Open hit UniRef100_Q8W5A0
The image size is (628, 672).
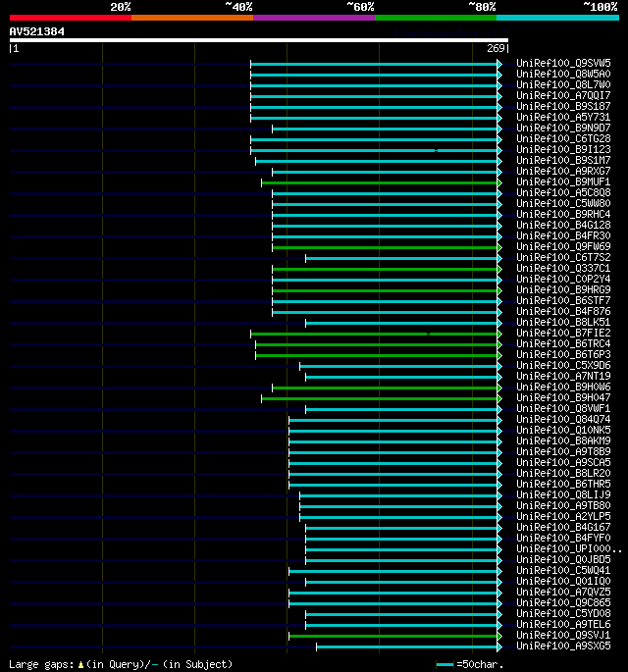(x=563, y=74)
